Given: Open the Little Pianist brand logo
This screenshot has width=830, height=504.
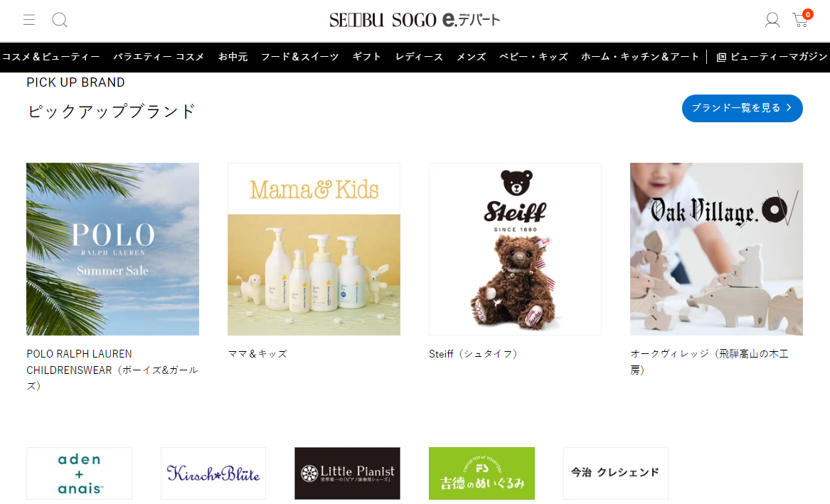Looking at the screenshot, I should 347,473.
